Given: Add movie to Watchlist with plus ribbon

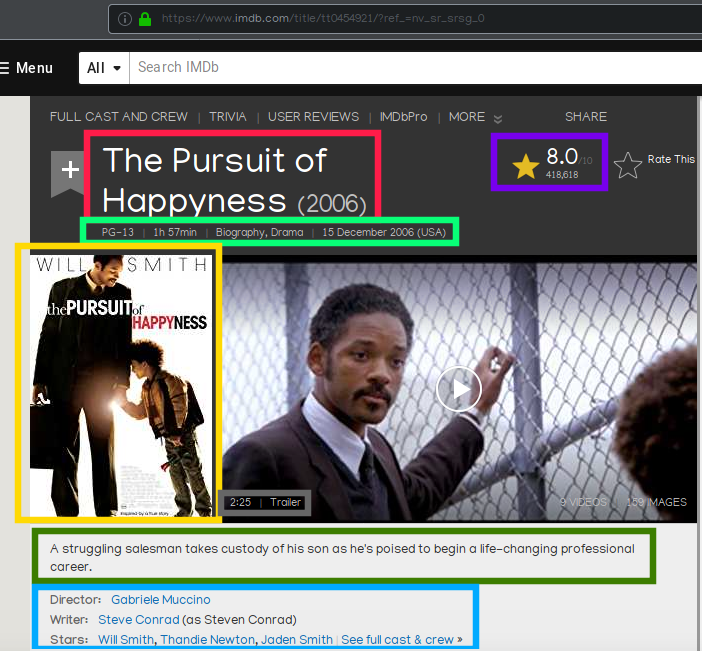Looking at the screenshot, I should click(70, 173).
